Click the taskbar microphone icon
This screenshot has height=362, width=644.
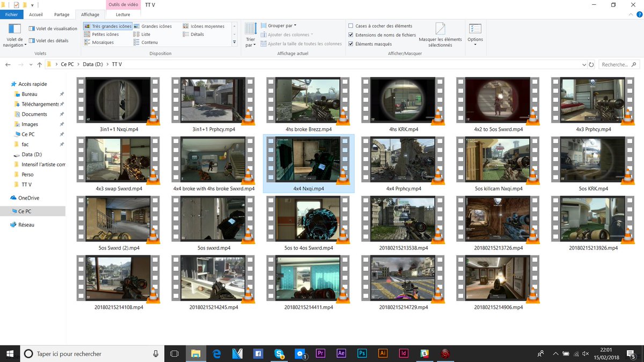[x=156, y=353]
